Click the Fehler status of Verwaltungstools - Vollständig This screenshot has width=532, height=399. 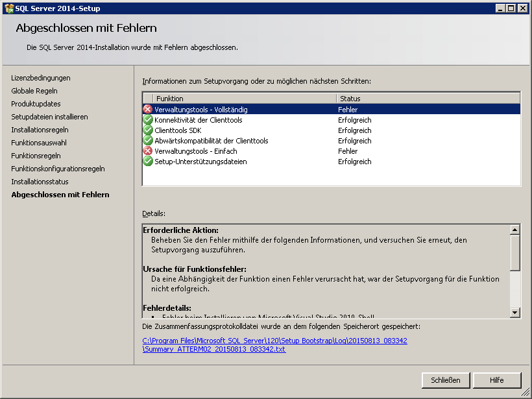pyautogui.click(x=348, y=110)
